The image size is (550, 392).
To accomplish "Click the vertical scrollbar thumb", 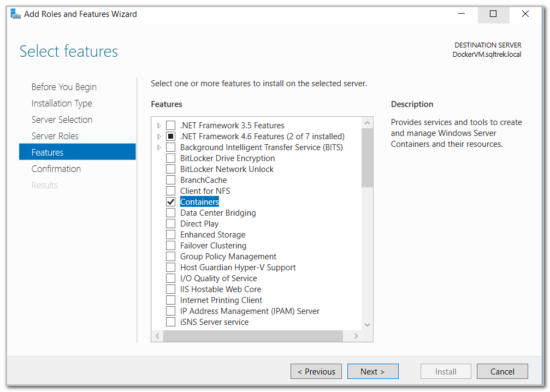I will point(367,158).
